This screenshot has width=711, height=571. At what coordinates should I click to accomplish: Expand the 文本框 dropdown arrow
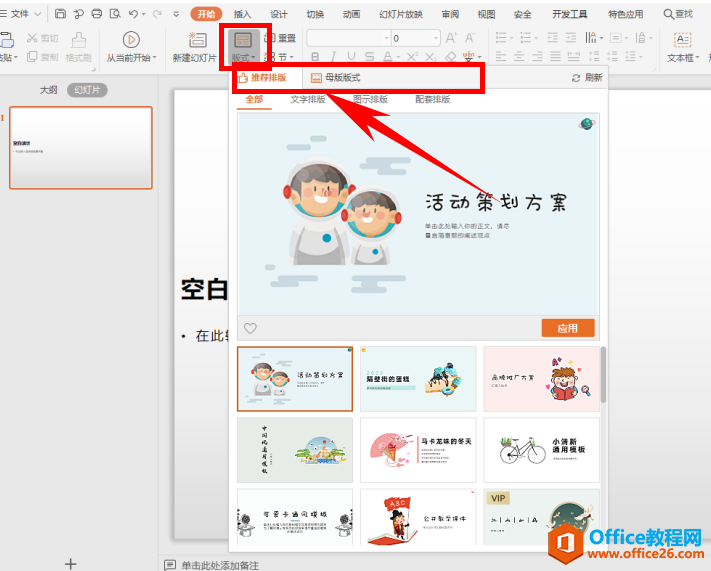[697, 58]
